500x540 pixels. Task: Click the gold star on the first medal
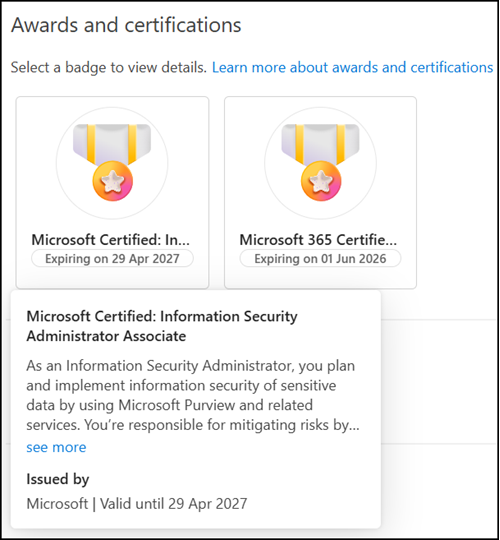(x=113, y=181)
